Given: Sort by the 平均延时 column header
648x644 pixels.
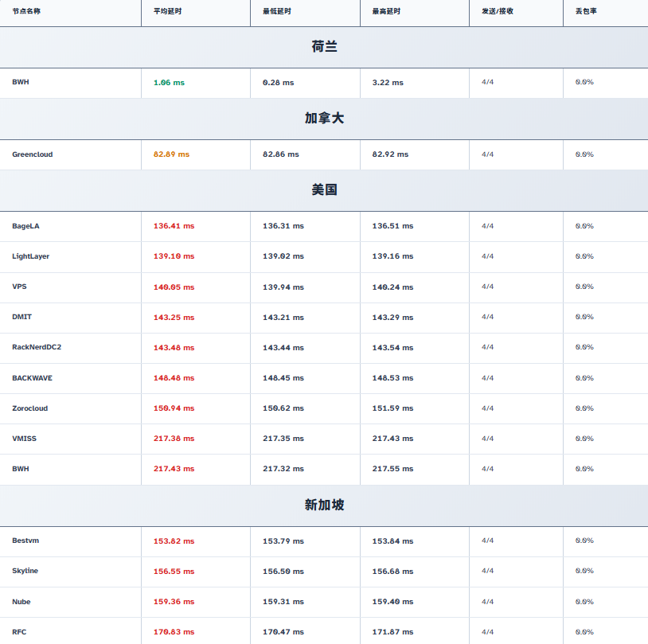Looking at the screenshot, I should [x=167, y=11].
